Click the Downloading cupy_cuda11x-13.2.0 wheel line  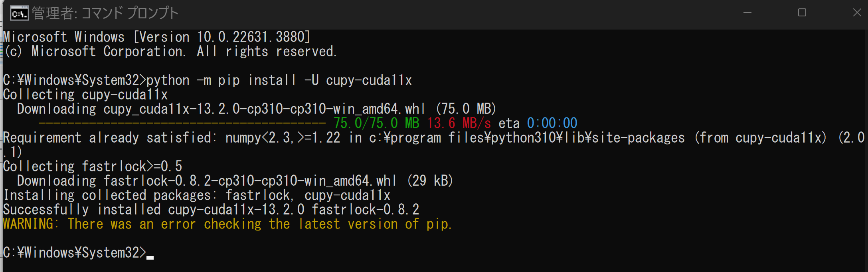pyautogui.click(x=257, y=109)
